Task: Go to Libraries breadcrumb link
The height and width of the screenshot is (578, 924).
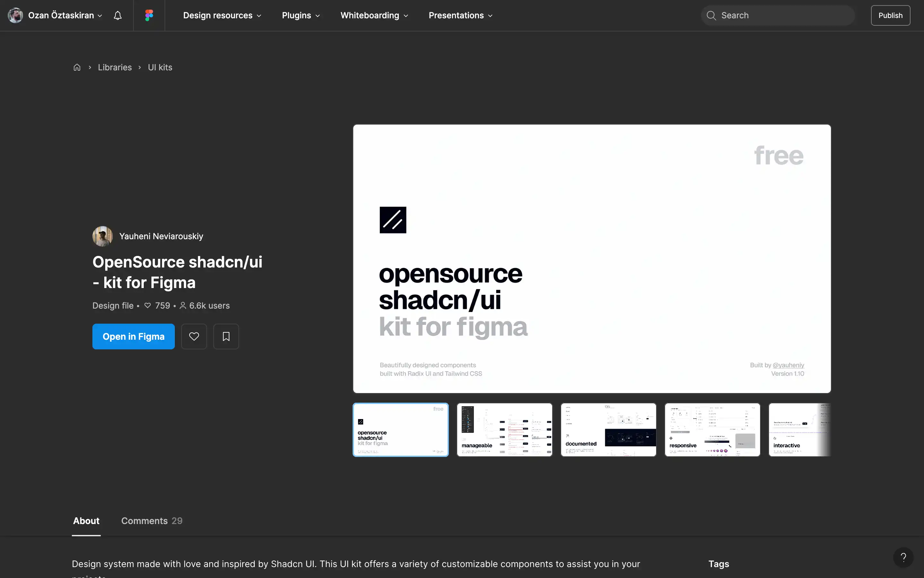Action: (115, 67)
